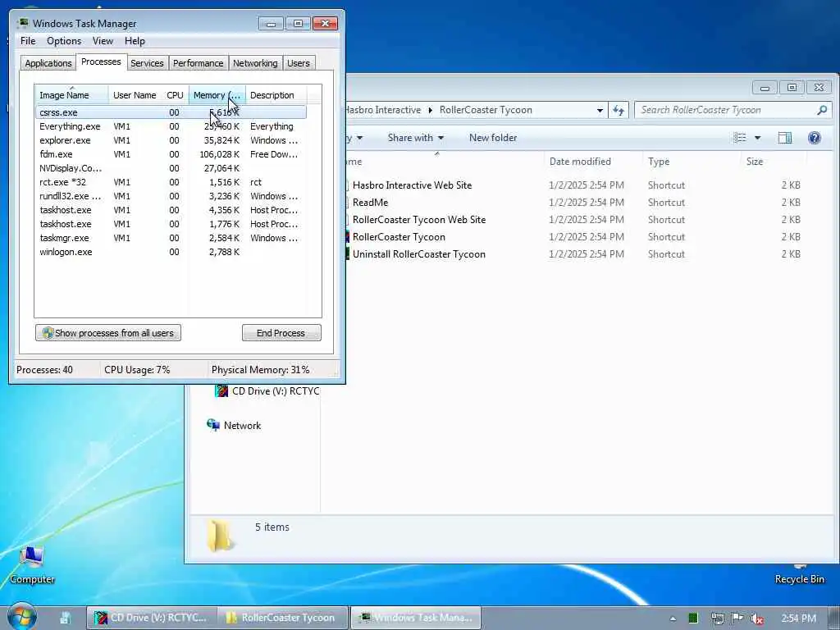The width and height of the screenshot is (840, 630).
Task: Select the explorer.exe process
Action: [171, 140]
